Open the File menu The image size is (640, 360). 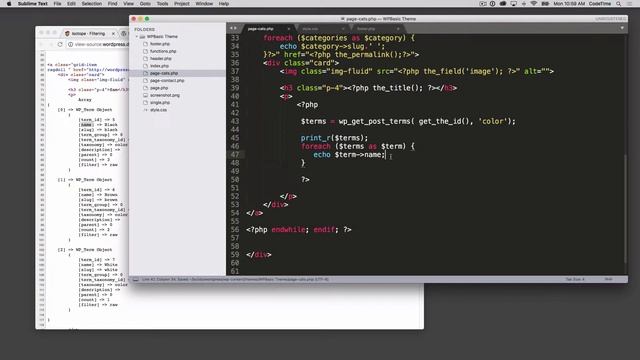point(57,4)
